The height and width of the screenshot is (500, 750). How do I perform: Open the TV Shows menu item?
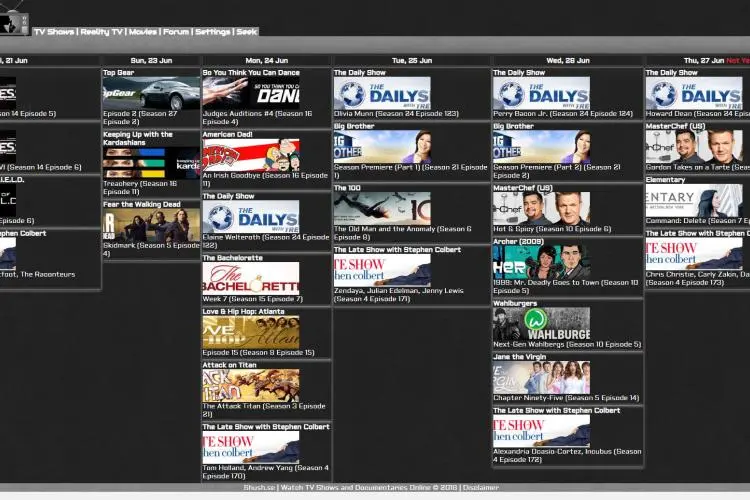(54, 32)
